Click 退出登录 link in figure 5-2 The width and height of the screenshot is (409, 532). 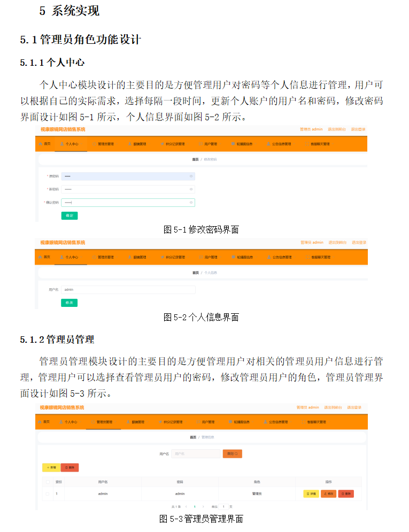click(x=359, y=243)
